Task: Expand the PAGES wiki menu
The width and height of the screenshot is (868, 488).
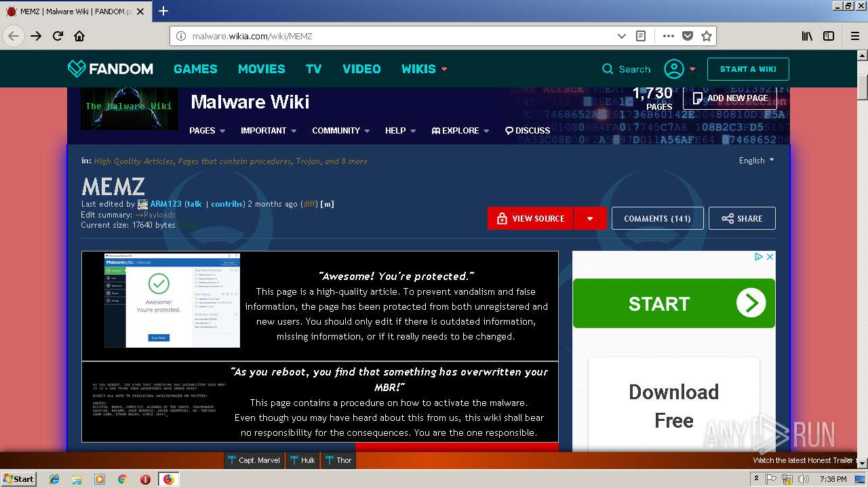Action: pos(207,130)
